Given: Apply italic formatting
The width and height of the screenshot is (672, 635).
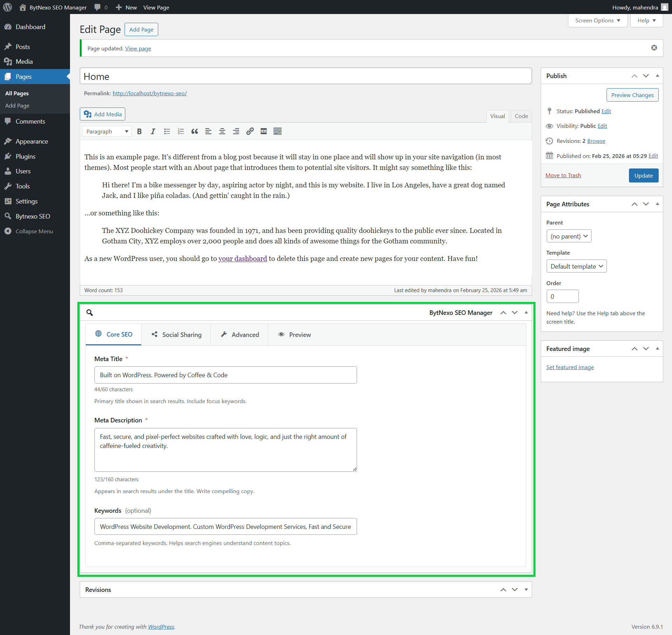Looking at the screenshot, I should [x=153, y=131].
